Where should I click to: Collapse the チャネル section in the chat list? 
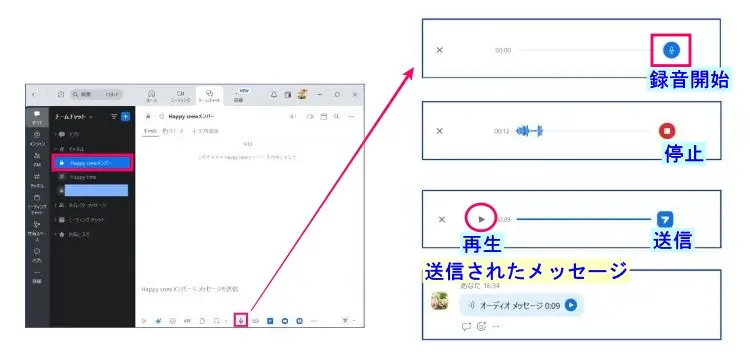point(70,149)
